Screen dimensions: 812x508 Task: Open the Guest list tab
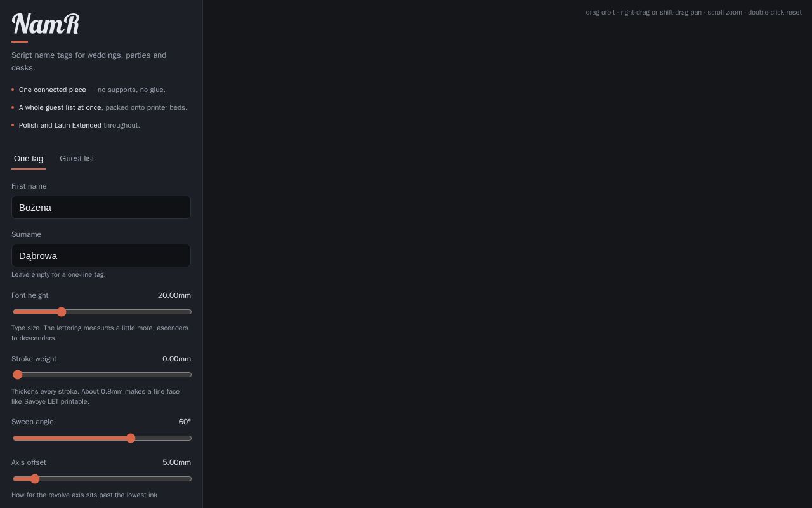[77, 159]
